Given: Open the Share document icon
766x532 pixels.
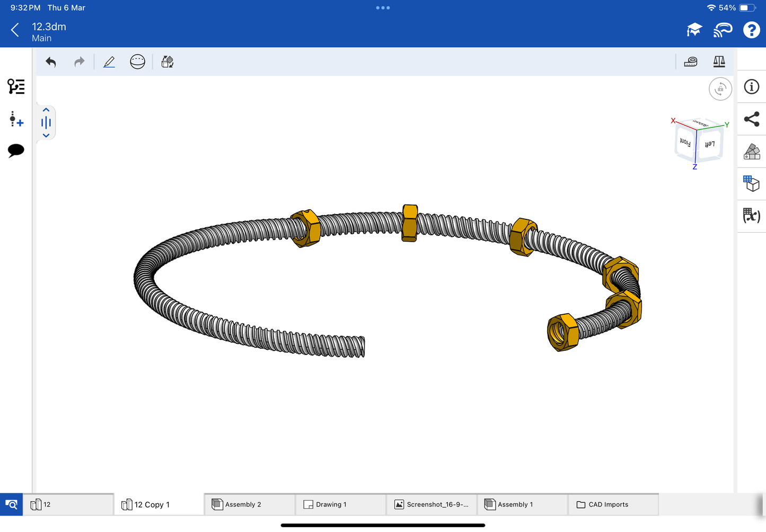Looking at the screenshot, I should click(751, 119).
